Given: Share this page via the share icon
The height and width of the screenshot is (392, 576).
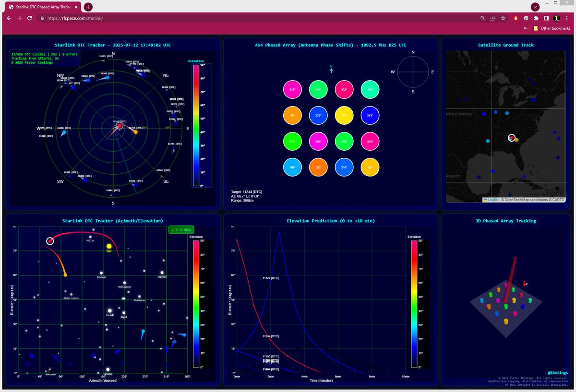Looking at the screenshot, I should 492,18.
